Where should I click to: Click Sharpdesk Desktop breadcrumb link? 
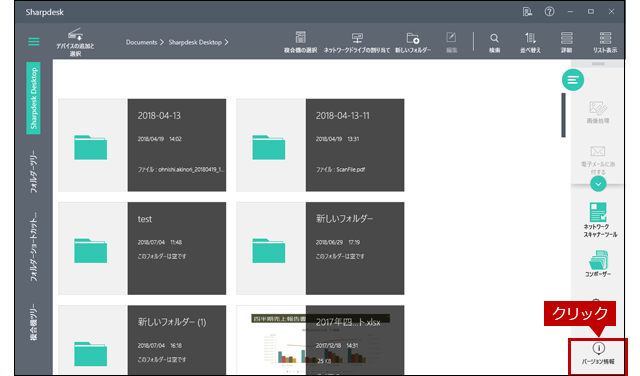coord(195,42)
